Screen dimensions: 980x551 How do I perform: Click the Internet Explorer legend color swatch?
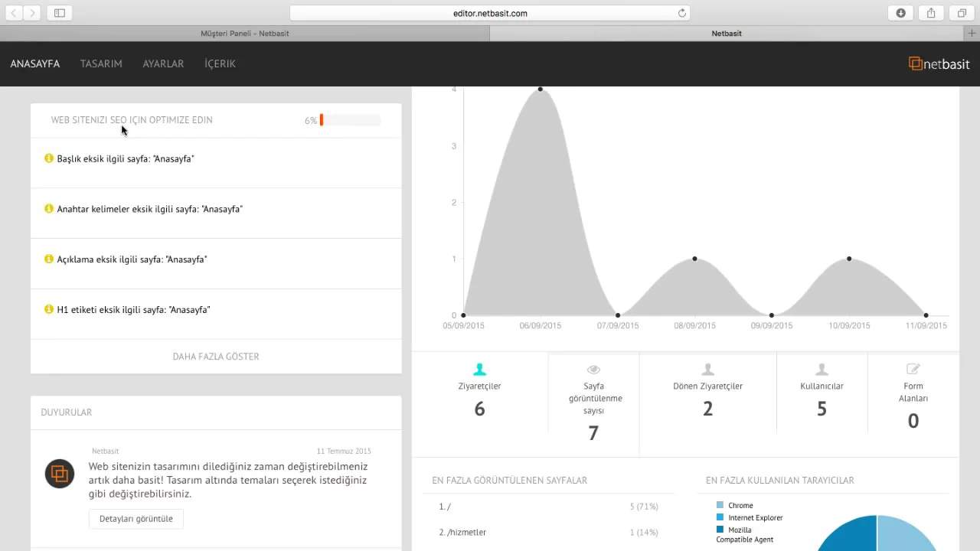pyautogui.click(x=720, y=517)
